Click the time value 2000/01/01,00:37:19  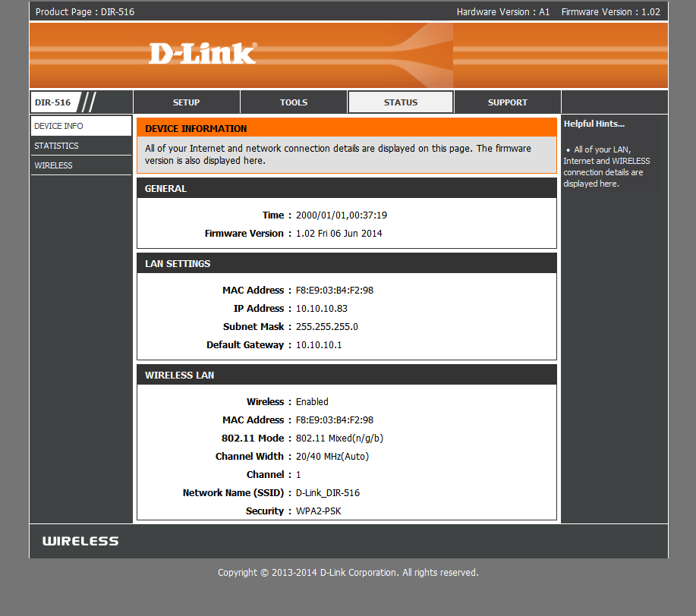coord(342,215)
